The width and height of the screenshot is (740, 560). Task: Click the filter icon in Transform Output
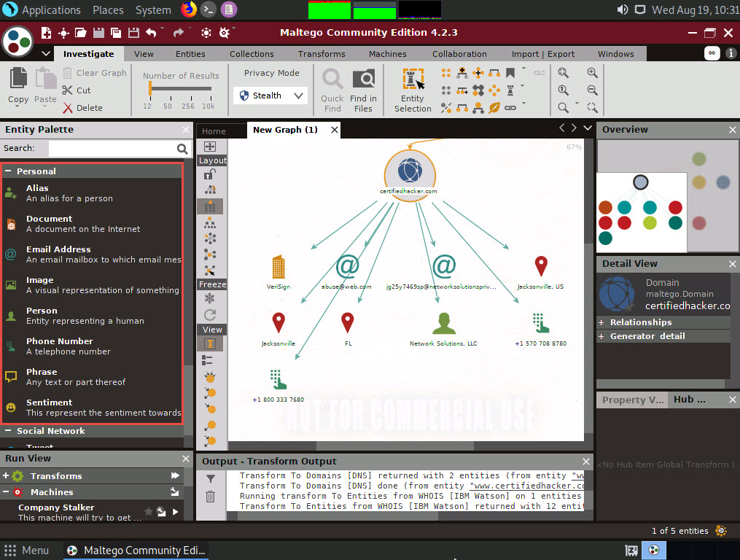tap(211, 479)
